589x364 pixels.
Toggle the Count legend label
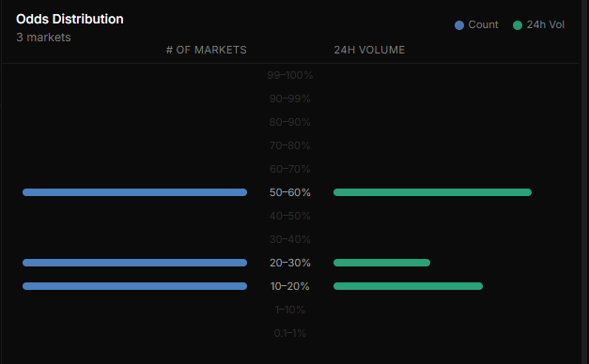coord(483,24)
